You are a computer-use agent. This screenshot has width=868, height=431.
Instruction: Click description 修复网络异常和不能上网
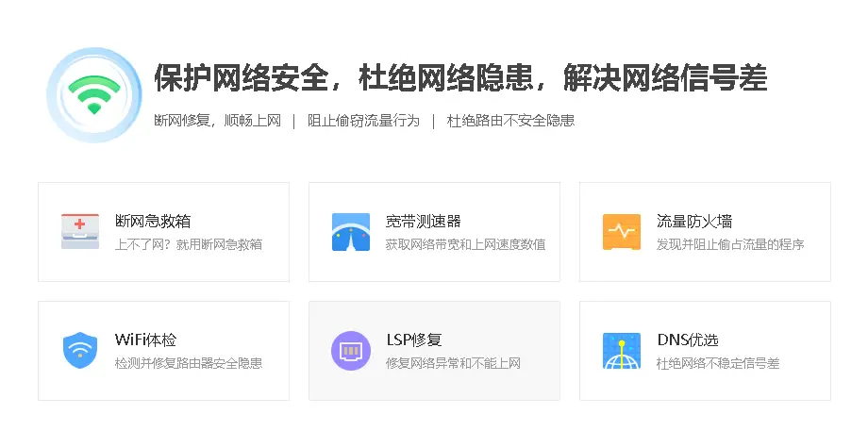[x=453, y=363]
